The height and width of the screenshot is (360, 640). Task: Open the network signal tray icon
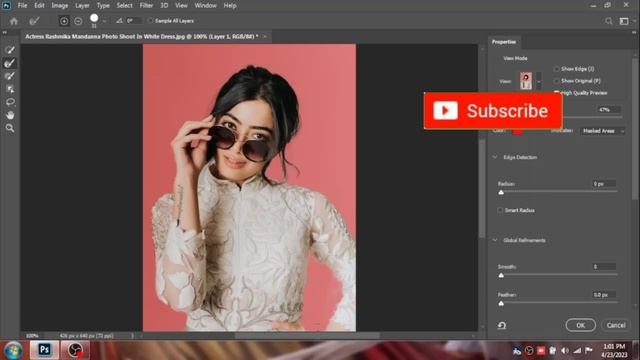[577, 351]
